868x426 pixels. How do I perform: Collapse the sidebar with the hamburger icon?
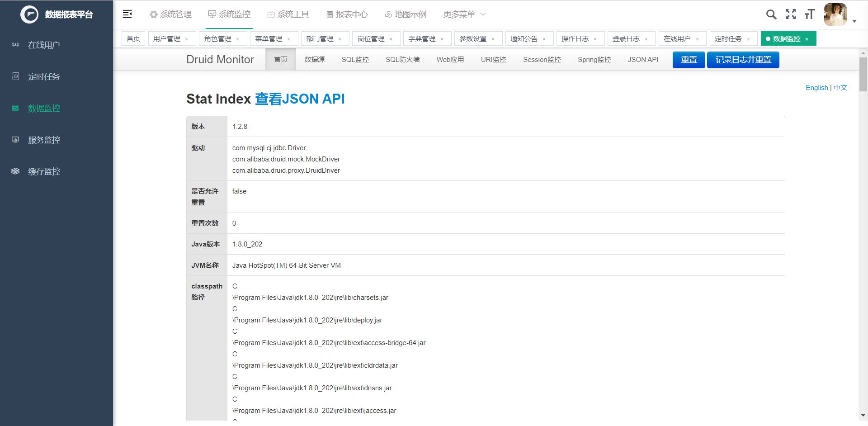pos(127,14)
